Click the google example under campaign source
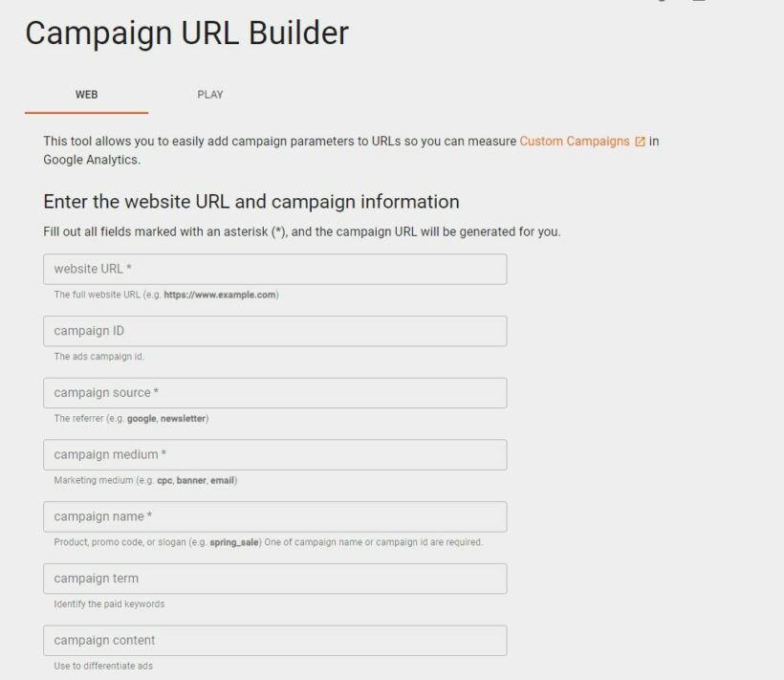Screen dimensions: 784x680 point(144,418)
